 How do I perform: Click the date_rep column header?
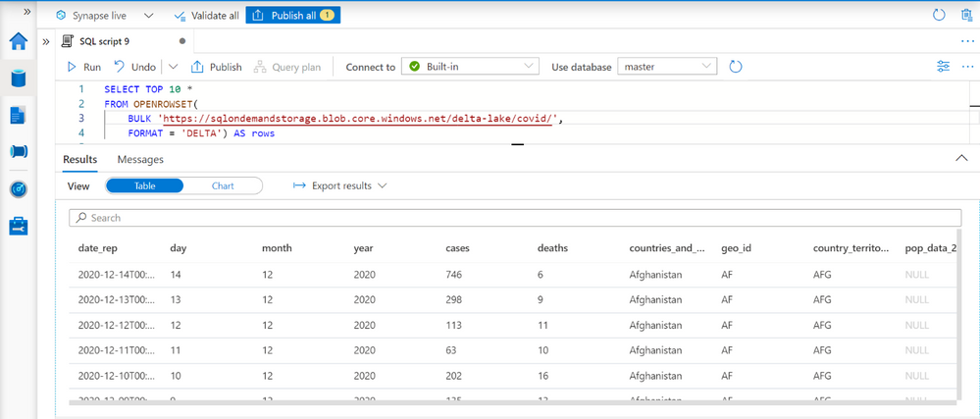pos(97,248)
